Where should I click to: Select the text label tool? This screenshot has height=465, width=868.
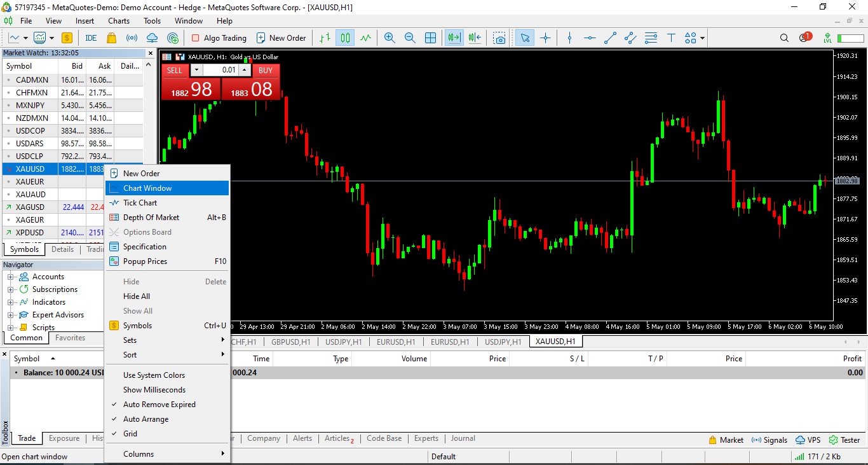(x=671, y=38)
